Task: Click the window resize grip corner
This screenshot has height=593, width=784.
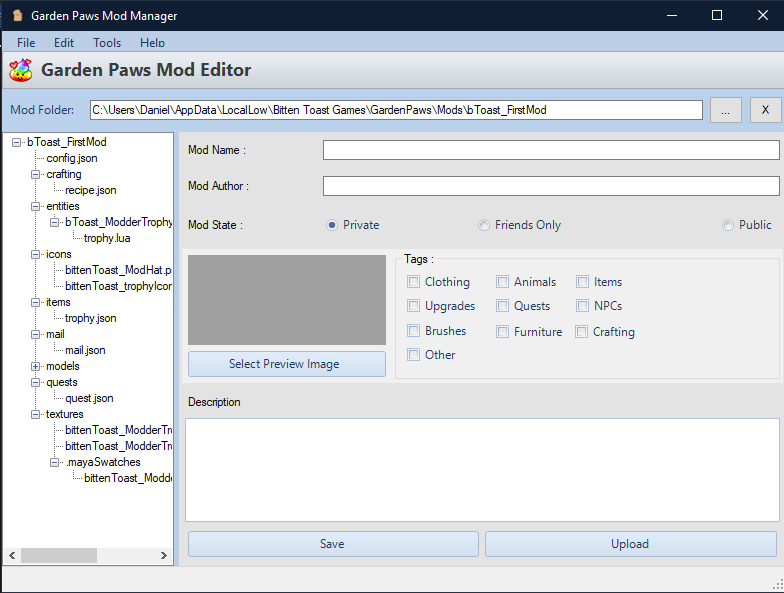Action: [x=778, y=585]
